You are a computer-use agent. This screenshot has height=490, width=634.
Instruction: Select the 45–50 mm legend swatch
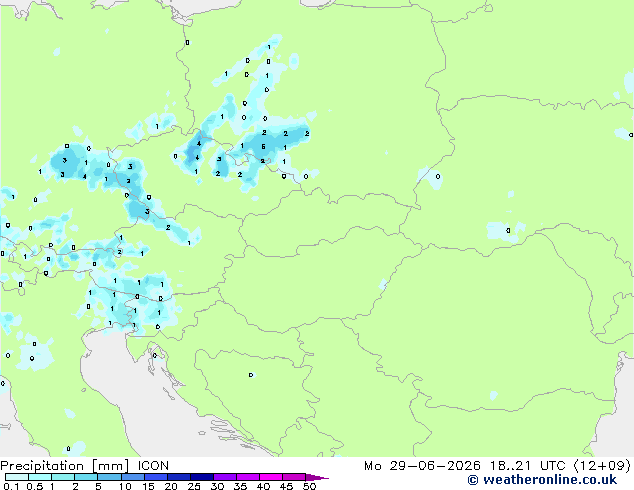[x=294, y=477]
